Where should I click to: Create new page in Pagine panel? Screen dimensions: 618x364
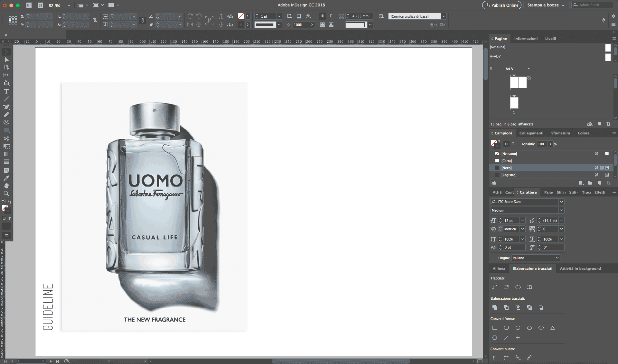pos(599,124)
